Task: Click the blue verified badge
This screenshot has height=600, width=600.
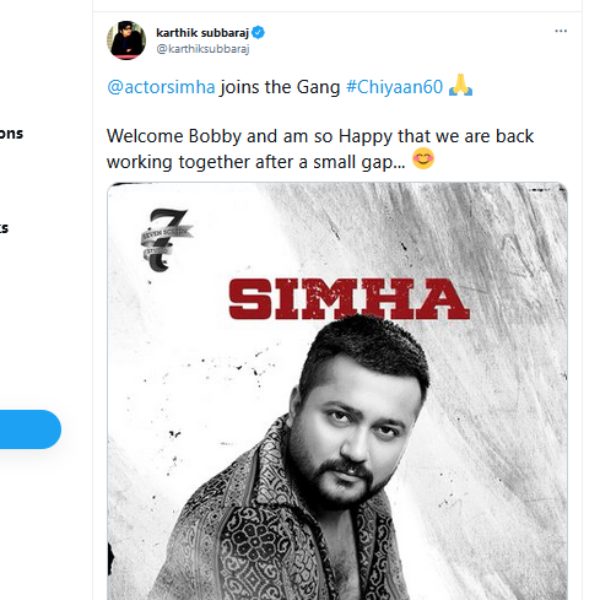Action: (258, 32)
